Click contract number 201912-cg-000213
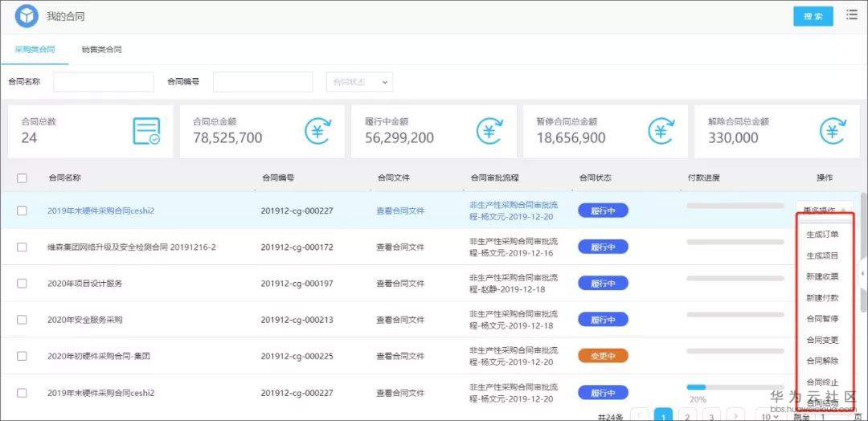The height and width of the screenshot is (421, 868). coord(297,320)
